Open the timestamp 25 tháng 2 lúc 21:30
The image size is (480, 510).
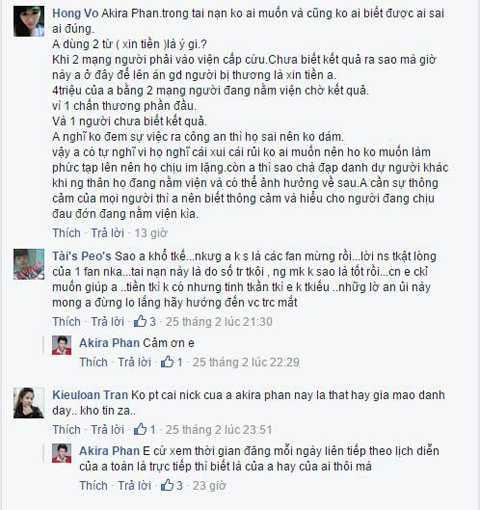219,321
